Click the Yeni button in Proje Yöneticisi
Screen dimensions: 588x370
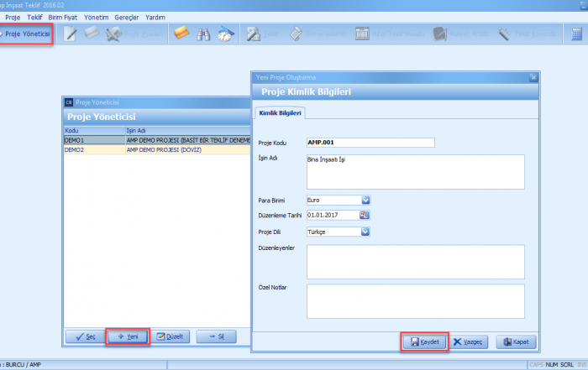point(128,336)
